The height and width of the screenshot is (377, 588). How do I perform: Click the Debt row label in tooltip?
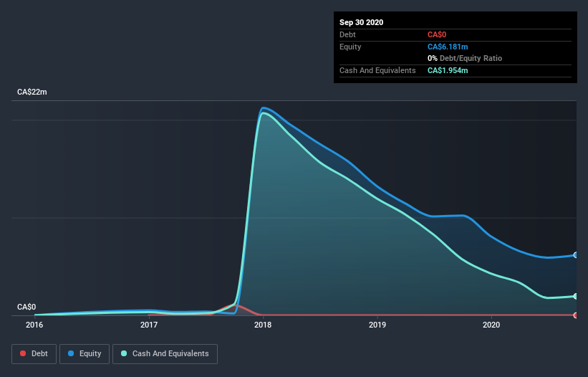coord(347,35)
